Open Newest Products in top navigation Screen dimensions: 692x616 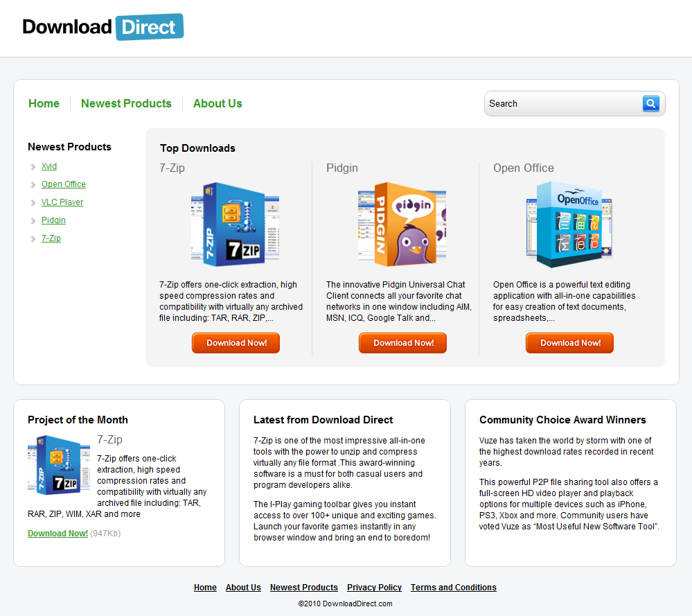[x=126, y=103]
